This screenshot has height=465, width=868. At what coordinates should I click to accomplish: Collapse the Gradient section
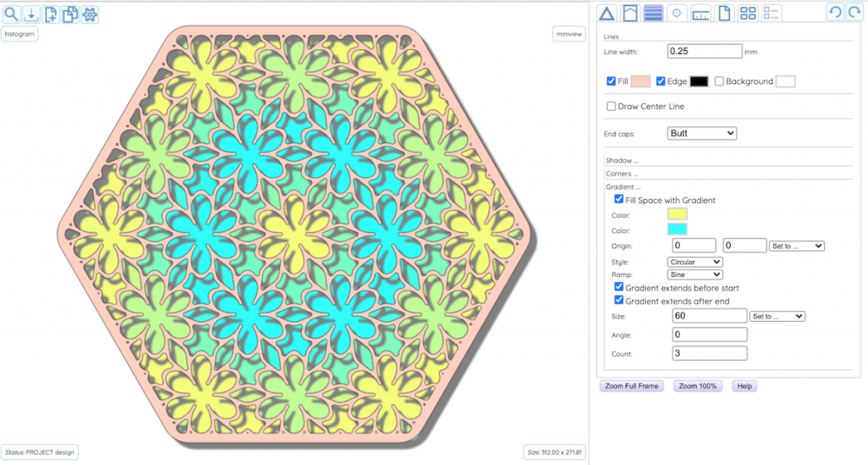(x=623, y=187)
